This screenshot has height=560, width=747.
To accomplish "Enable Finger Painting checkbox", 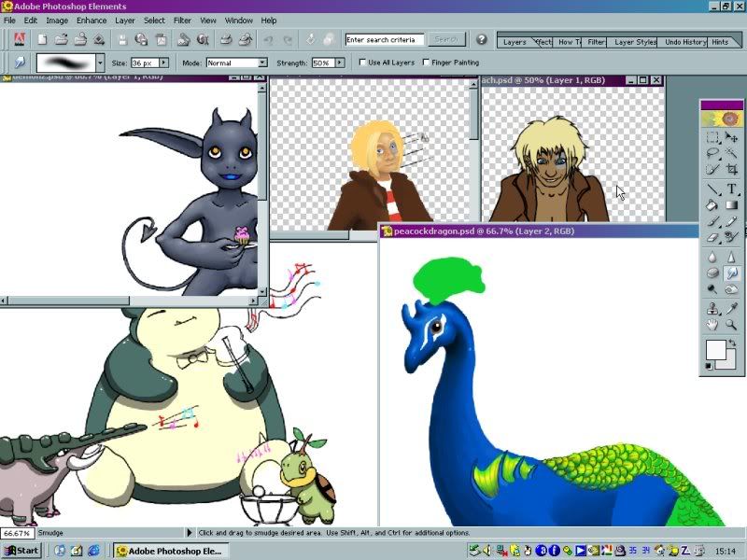I will pos(426,62).
